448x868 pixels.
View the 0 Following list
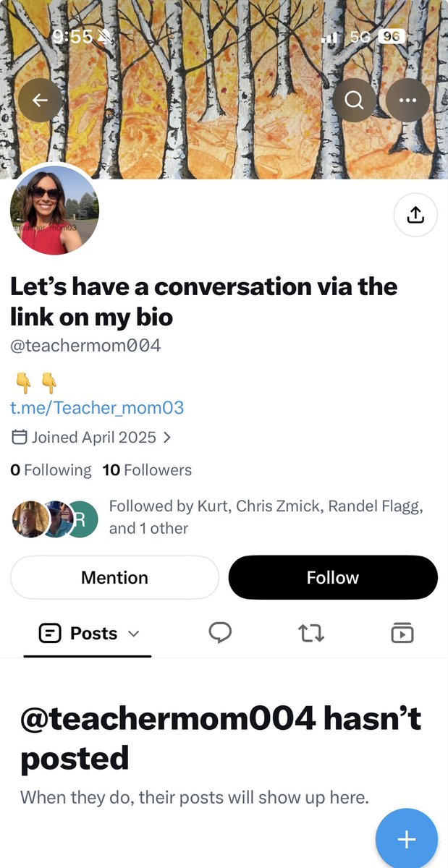[x=51, y=470]
